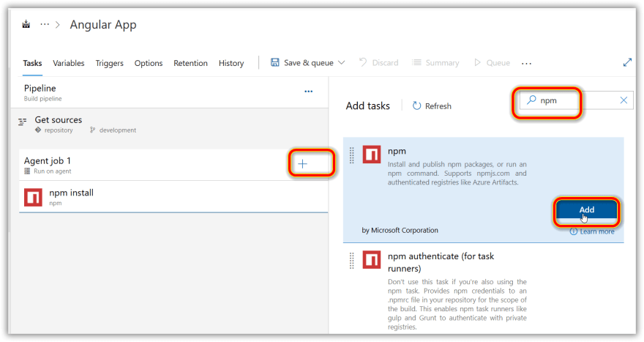This screenshot has width=644, height=342.
Task: Select npm authenticate (for task runners)
Action: tap(484, 289)
